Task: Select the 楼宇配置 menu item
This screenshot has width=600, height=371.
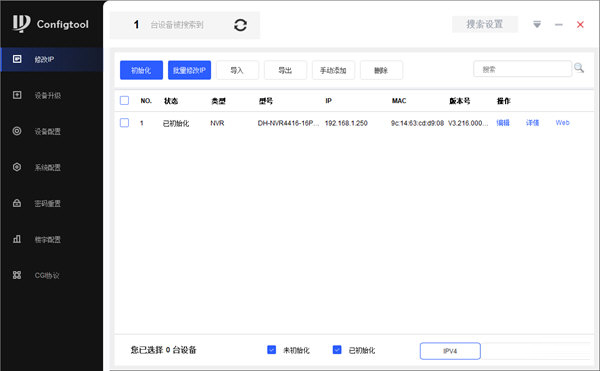Action: pyautogui.click(x=48, y=239)
